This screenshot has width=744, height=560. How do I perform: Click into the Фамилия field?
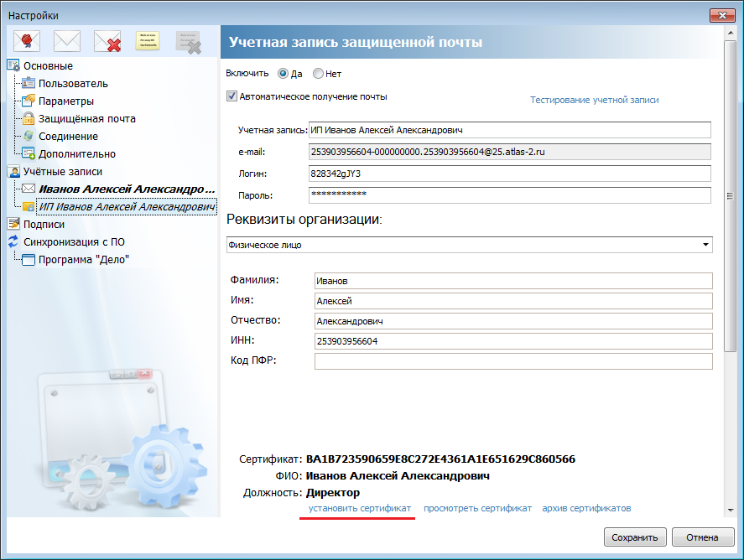[x=513, y=281]
